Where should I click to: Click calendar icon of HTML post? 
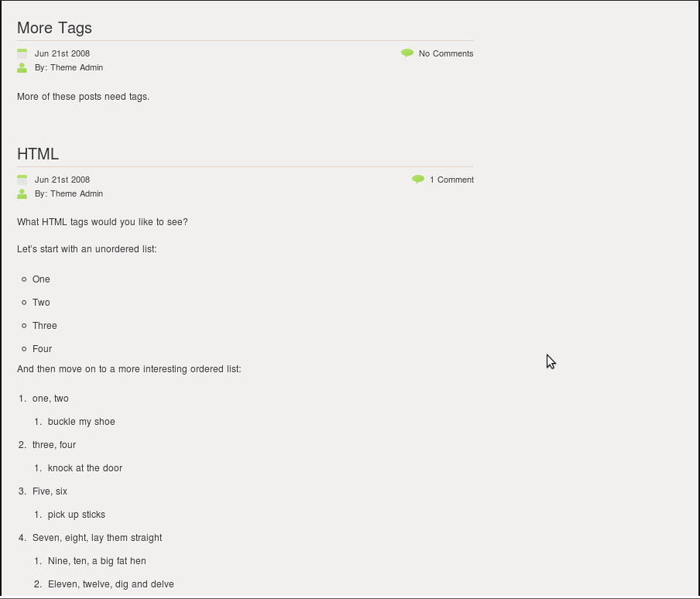tap(22, 180)
